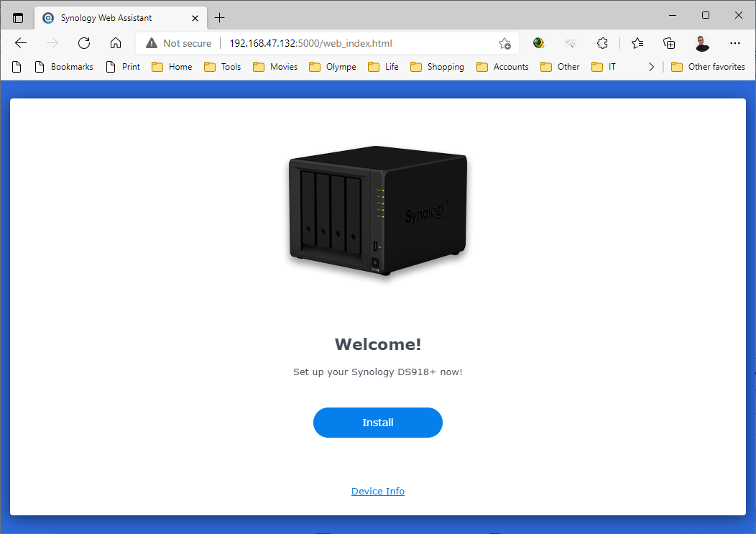Open the Life bookmarks folder

coord(383,67)
